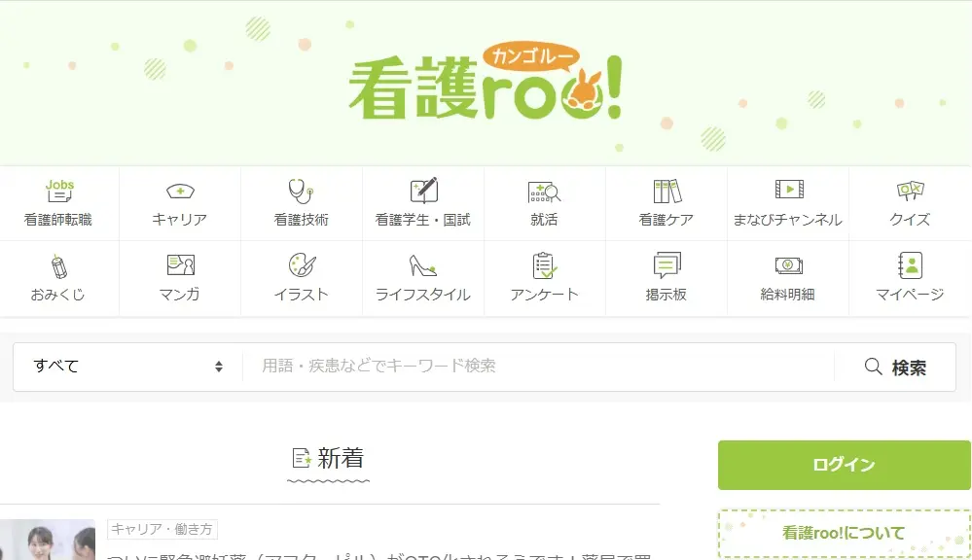972x560 pixels.
Task: Open the 看護roo!について banner
Action: pyautogui.click(x=844, y=533)
